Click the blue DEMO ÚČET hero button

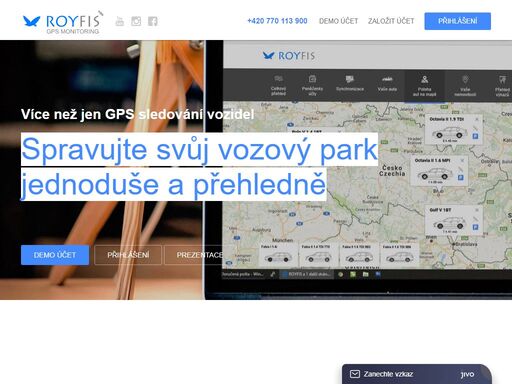pos(55,255)
